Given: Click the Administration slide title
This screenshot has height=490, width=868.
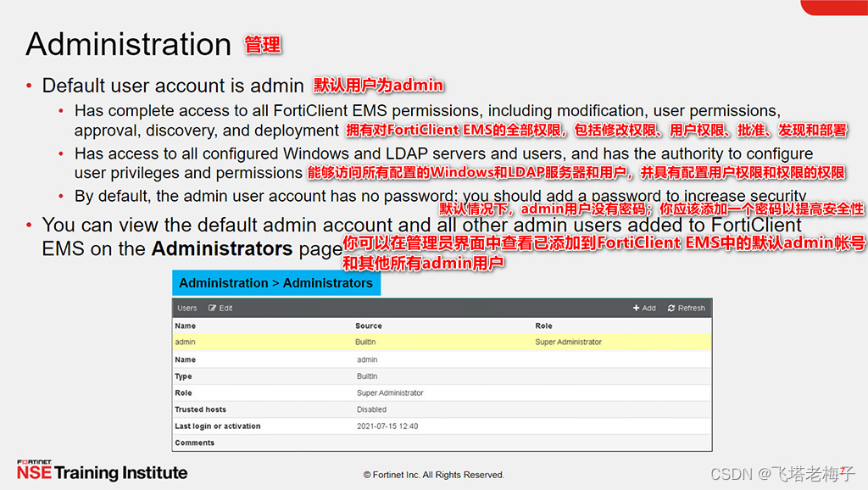Looking at the screenshot, I should 129,44.
